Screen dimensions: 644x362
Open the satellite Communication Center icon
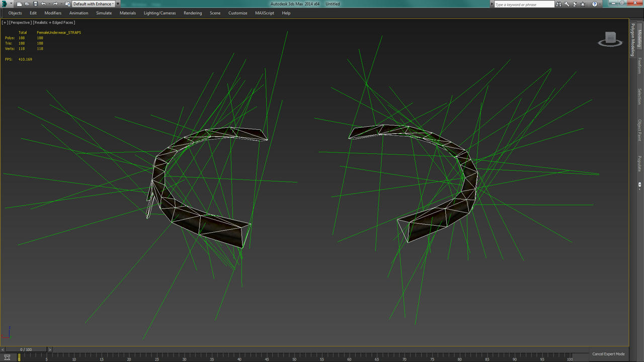pos(575,4)
